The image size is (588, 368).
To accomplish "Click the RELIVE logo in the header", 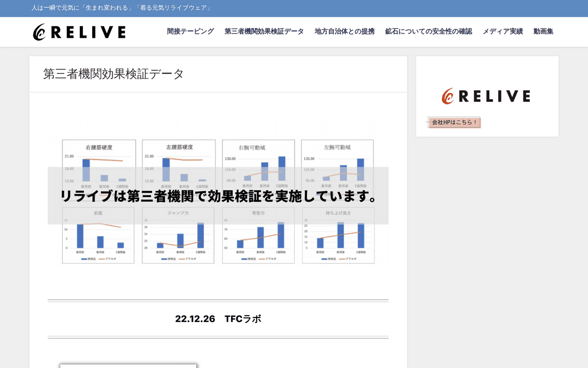I will (x=79, y=32).
